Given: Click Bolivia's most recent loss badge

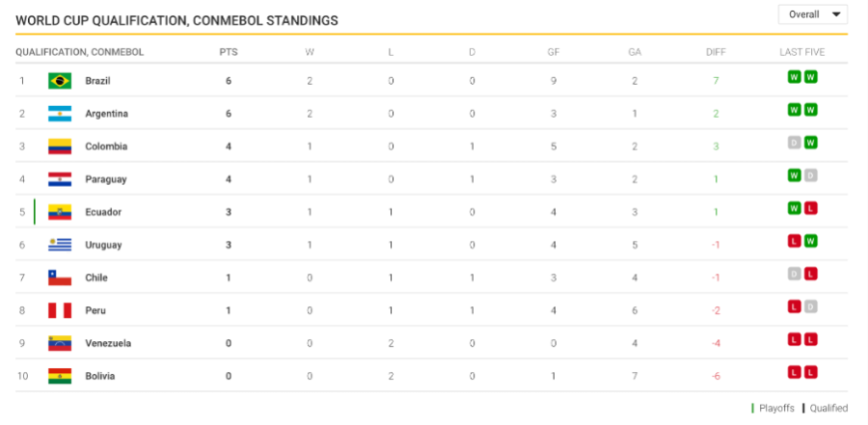Looking at the screenshot, I should (x=811, y=372).
